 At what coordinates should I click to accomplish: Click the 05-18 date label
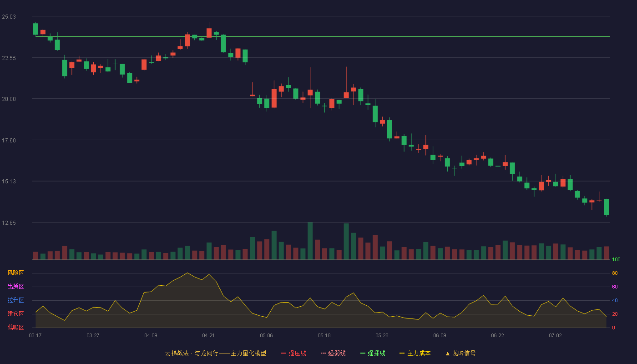click(324, 335)
